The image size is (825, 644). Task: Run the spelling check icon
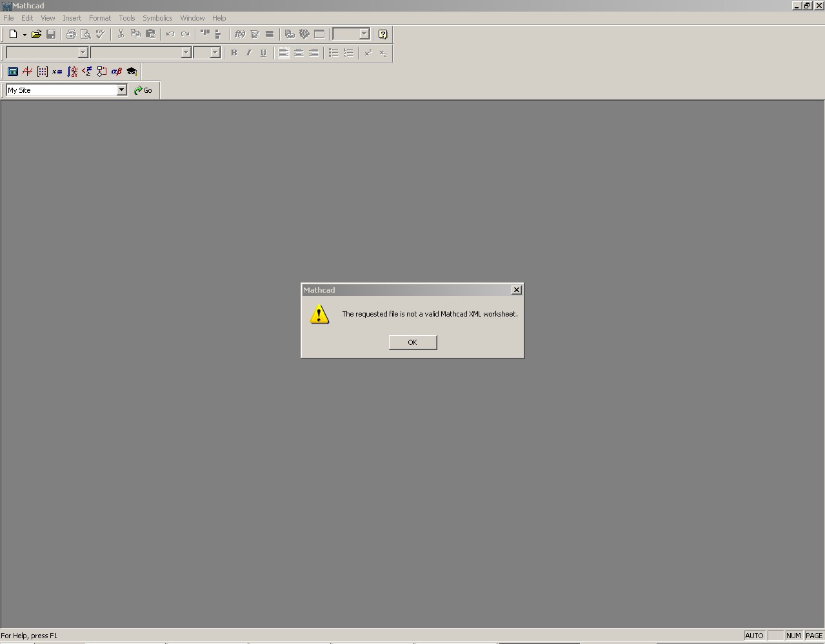(101, 34)
